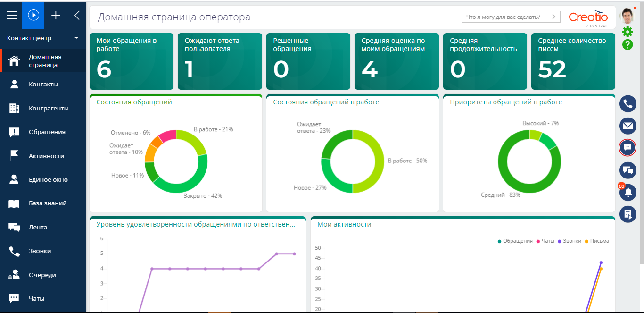Viewport: 644px width, 313px height.
Task: Open the Контрагенты section
Action: pos(43,108)
